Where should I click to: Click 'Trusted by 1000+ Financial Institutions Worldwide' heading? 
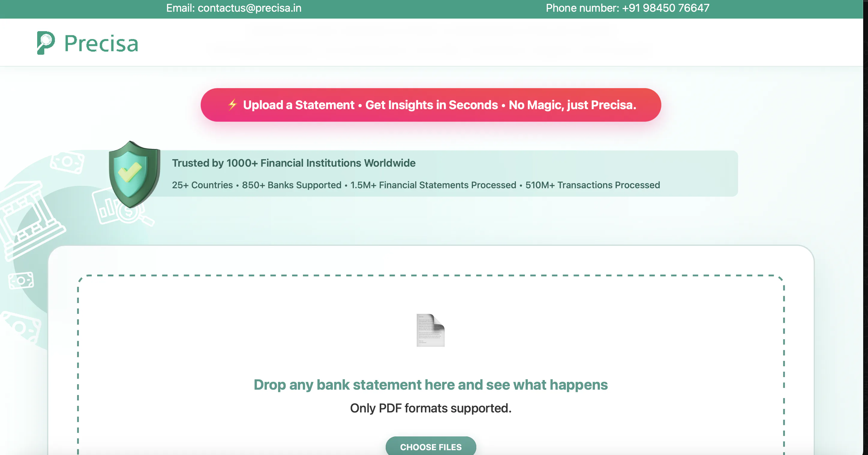click(294, 163)
